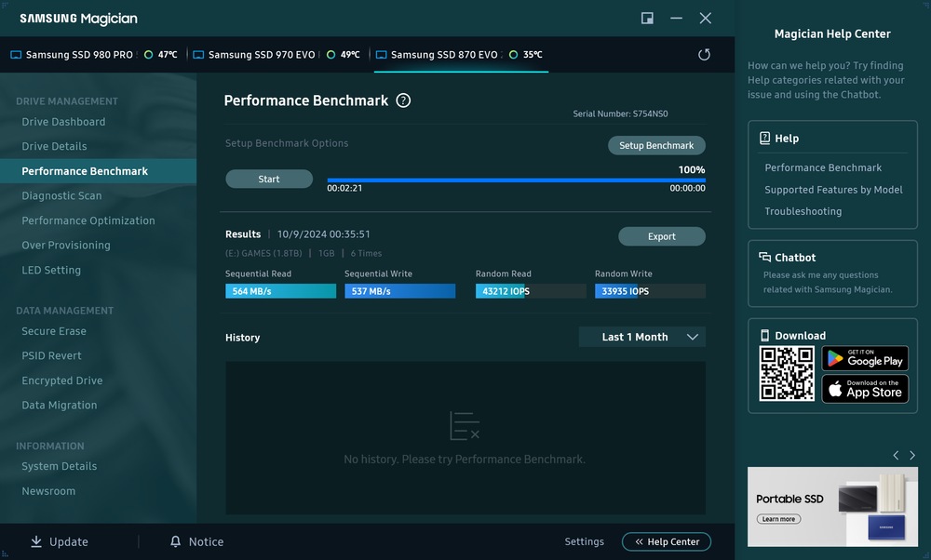
Task: Open the Google Play badge
Action: 865,358
